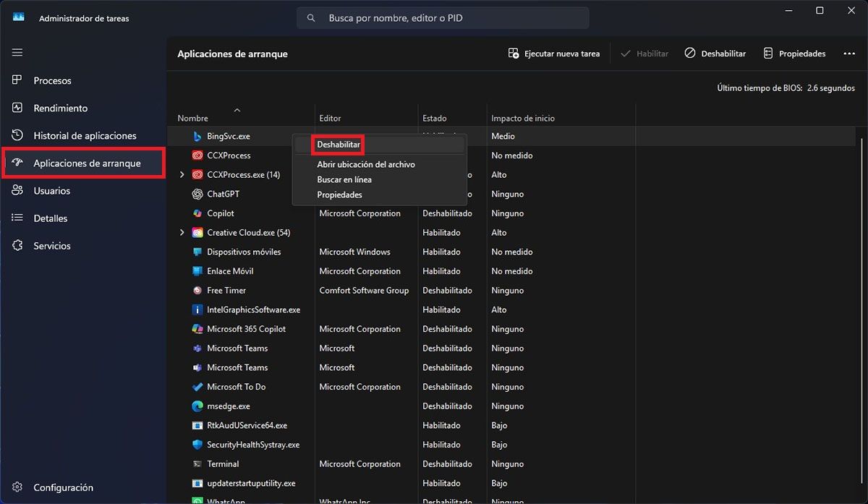Select the Microsoft To Do row name
The image size is (868, 504).
(x=236, y=387)
